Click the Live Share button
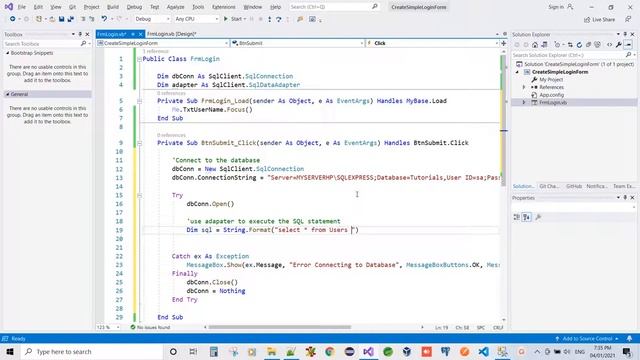 599,20
